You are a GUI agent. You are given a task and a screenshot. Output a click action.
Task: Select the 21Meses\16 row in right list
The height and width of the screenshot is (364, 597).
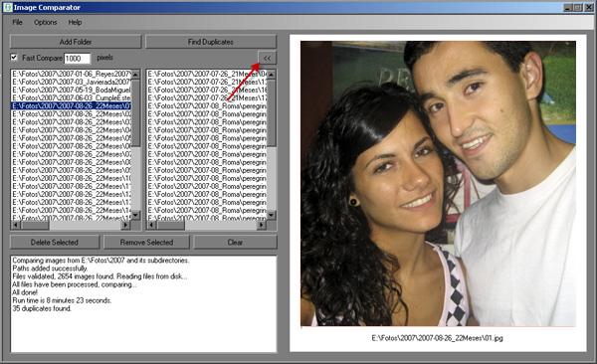point(207,90)
